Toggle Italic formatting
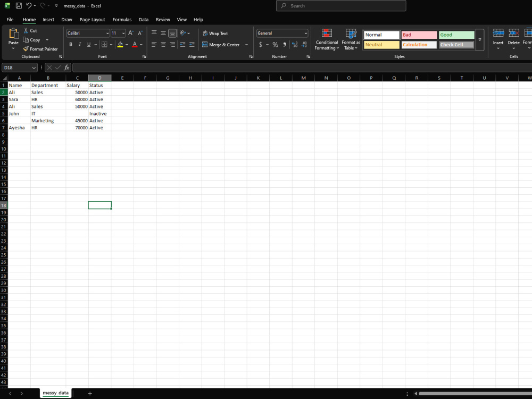The width and height of the screenshot is (532, 399). point(80,45)
